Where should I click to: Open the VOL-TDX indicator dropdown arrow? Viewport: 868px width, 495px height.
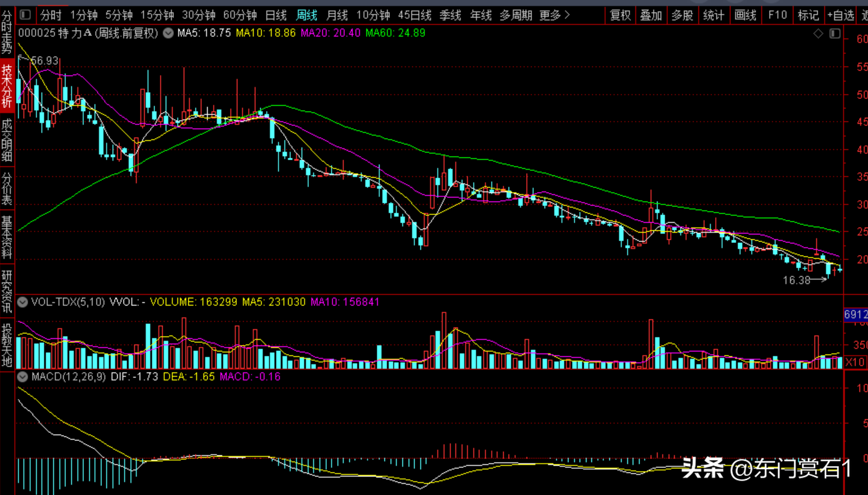click(x=23, y=302)
